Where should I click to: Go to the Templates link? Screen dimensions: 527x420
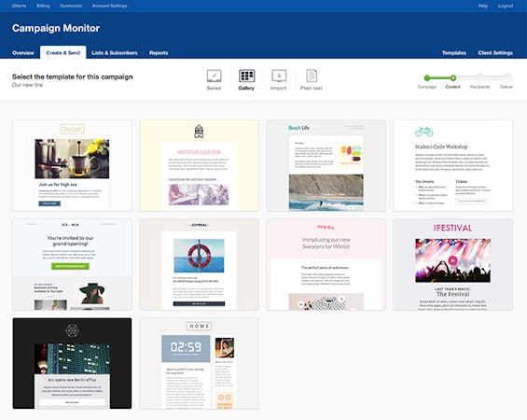(x=454, y=53)
